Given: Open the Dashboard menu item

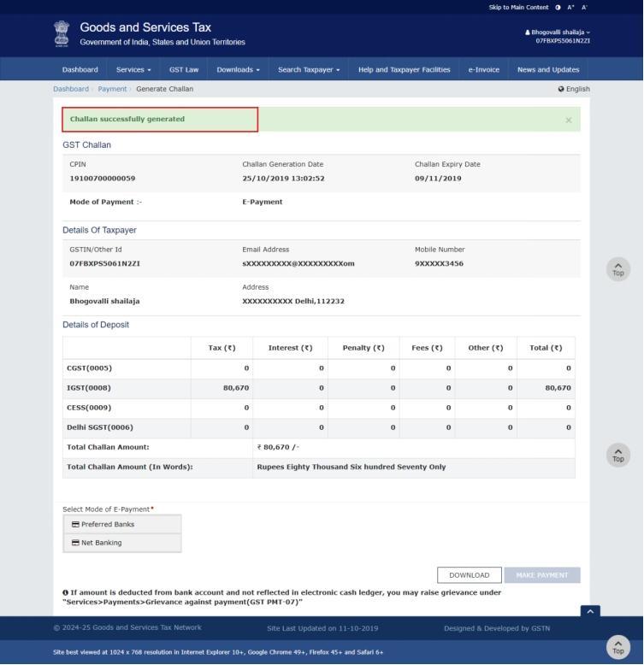Looking at the screenshot, I should coord(80,69).
